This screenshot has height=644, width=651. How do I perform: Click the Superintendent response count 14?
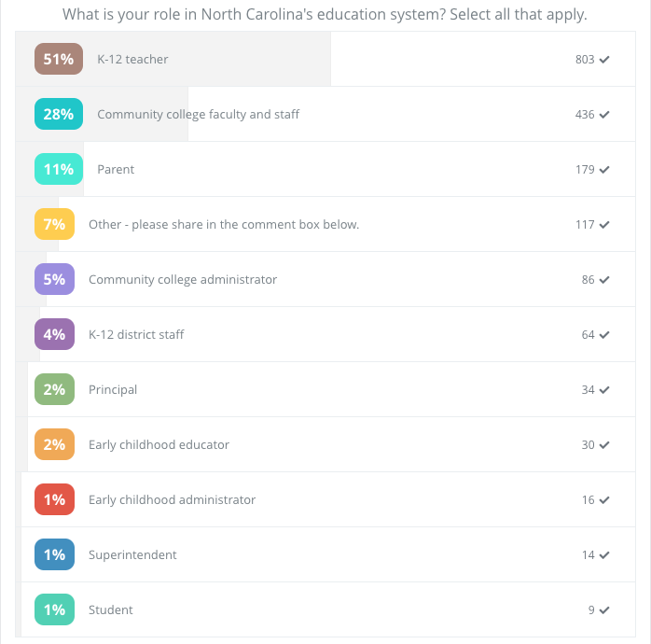coord(588,555)
